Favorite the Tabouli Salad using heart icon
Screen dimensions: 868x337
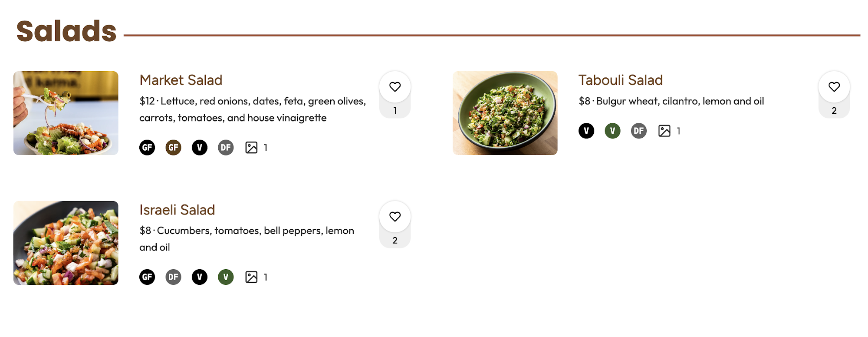pos(834,87)
